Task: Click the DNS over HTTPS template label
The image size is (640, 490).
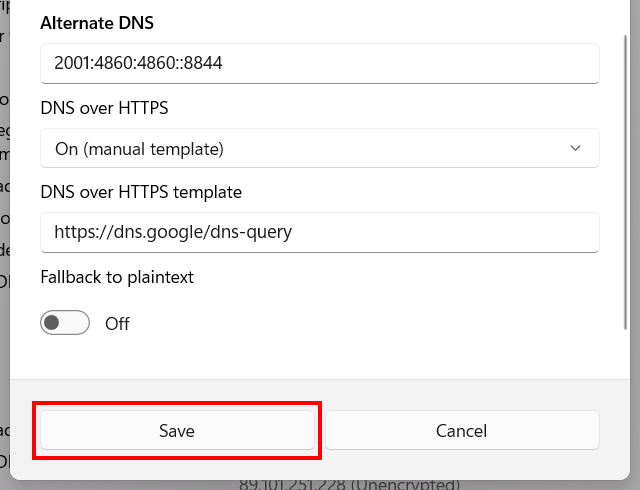Action: click(141, 191)
